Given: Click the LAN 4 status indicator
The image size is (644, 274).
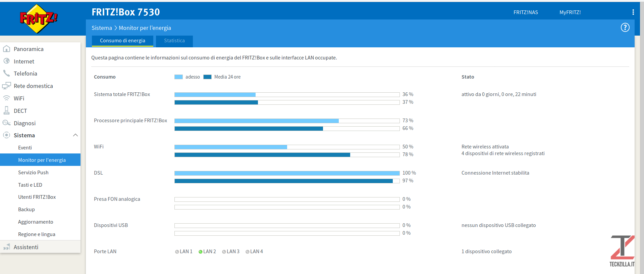Looking at the screenshot, I should tap(247, 252).
